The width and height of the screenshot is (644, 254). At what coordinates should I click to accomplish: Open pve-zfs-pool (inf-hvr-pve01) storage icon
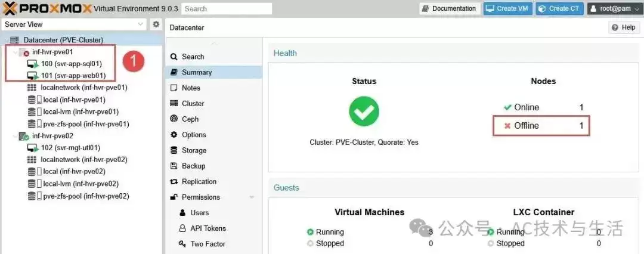pos(35,123)
